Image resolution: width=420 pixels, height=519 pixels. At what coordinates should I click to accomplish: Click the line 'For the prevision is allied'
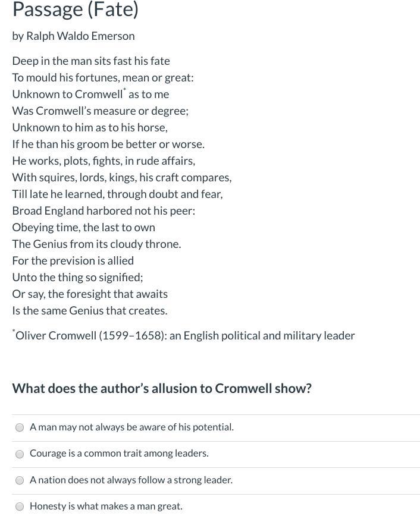73,261
